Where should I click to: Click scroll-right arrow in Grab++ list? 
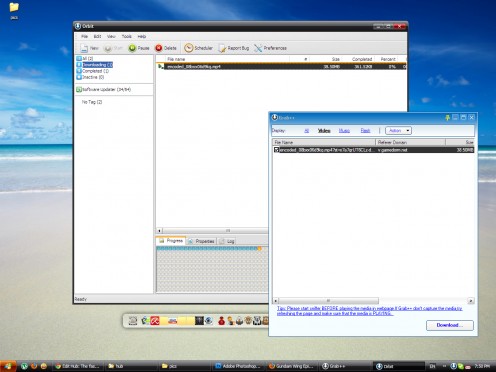(x=471, y=301)
